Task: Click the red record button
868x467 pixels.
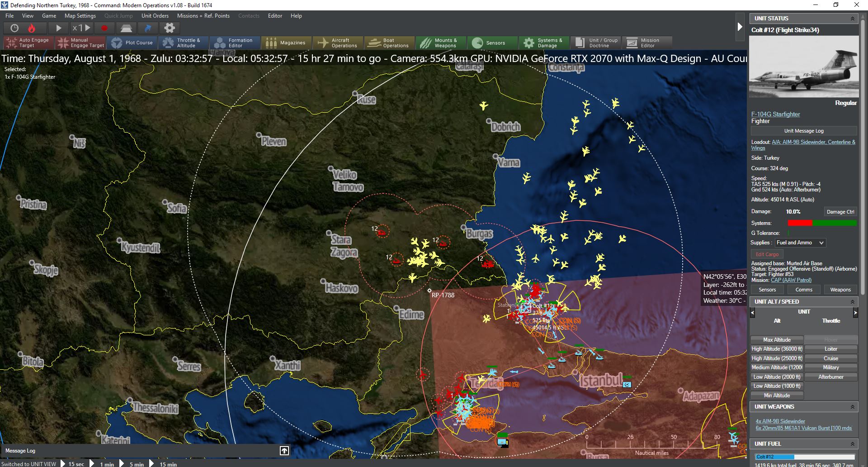Action: point(104,28)
